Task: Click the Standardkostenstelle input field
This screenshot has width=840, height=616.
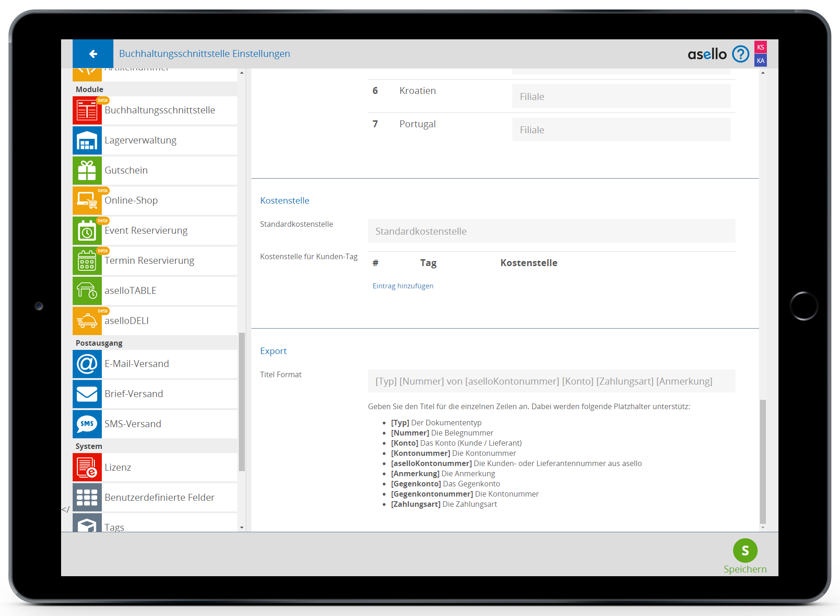Action: [551, 231]
